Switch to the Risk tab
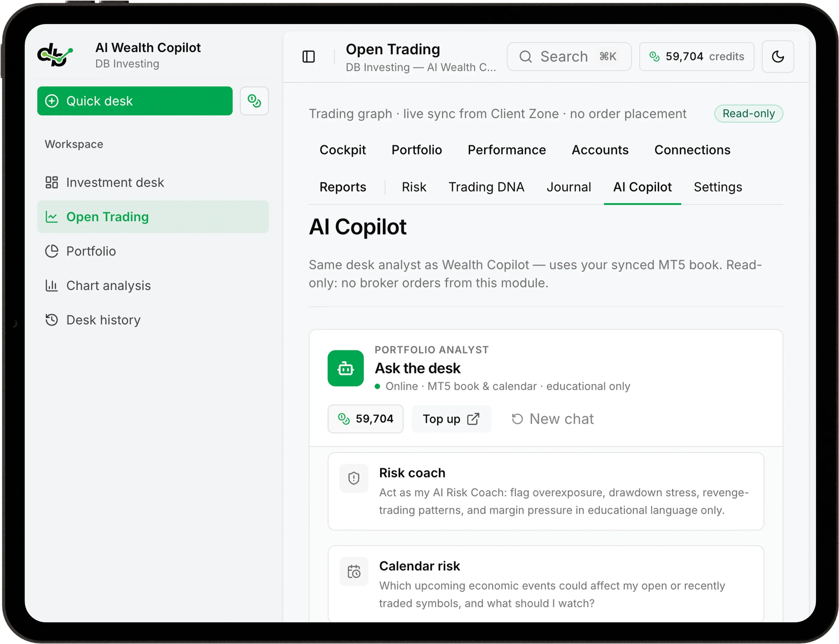 tap(413, 187)
